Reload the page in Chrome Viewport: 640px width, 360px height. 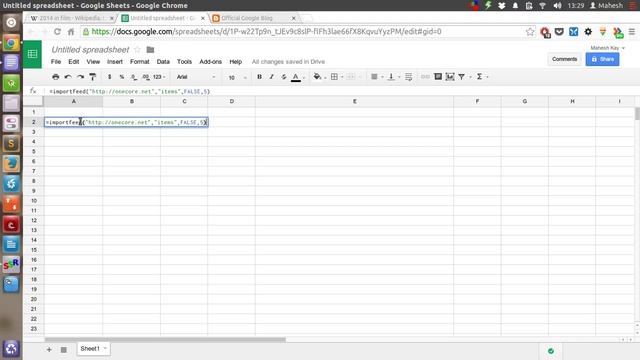coord(57,32)
